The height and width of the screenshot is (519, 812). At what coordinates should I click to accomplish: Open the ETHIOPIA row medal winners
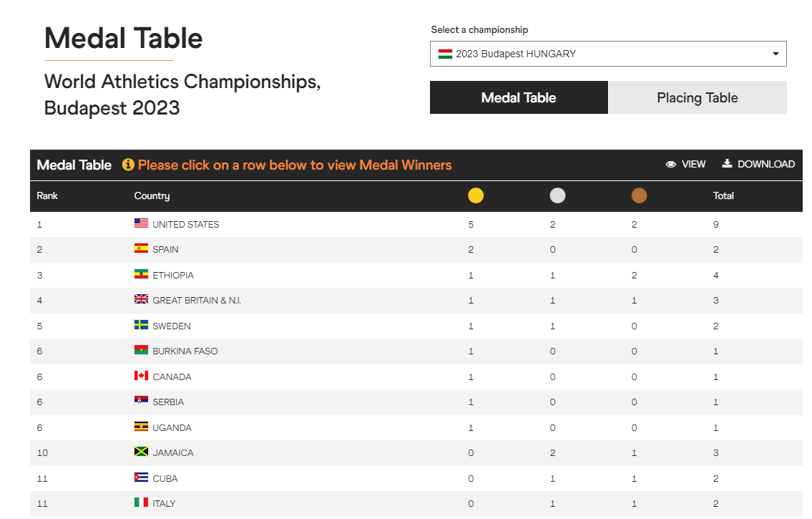pyautogui.click(x=416, y=275)
